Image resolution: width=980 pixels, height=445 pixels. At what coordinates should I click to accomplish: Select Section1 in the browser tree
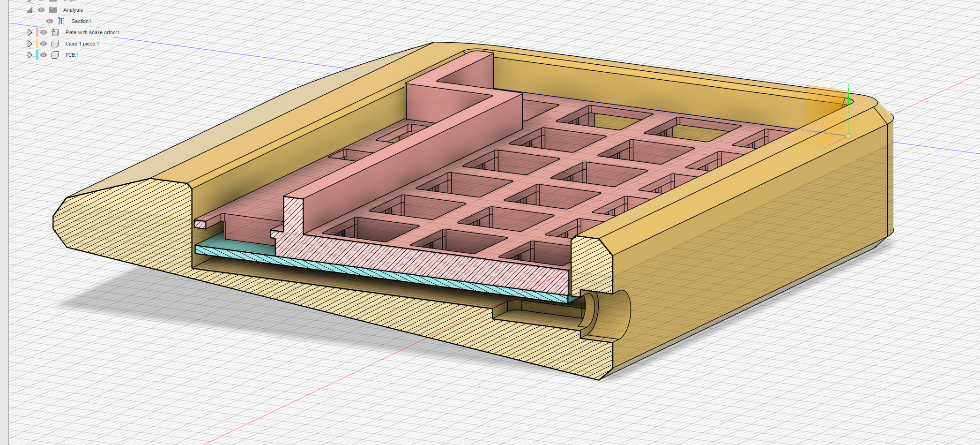(x=82, y=21)
